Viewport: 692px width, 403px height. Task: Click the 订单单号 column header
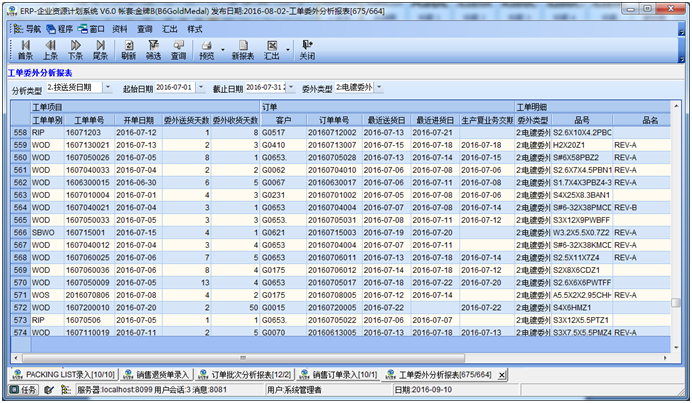[x=334, y=120]
